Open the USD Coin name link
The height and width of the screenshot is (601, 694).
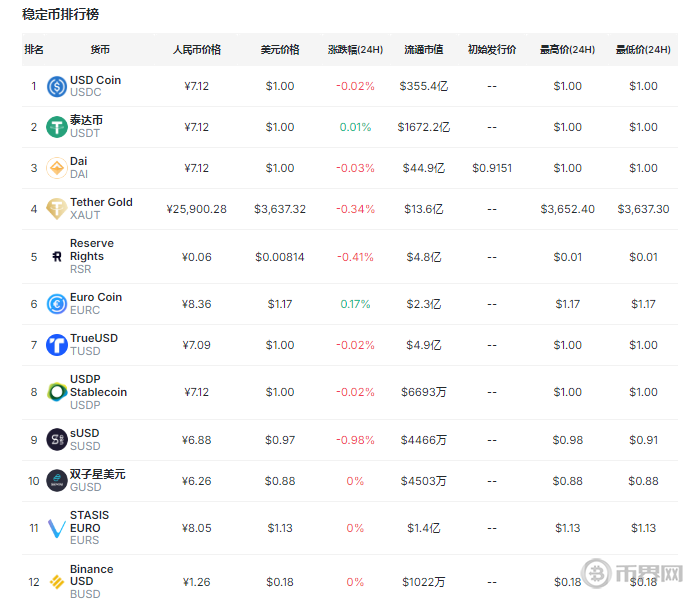click(95, 80)
